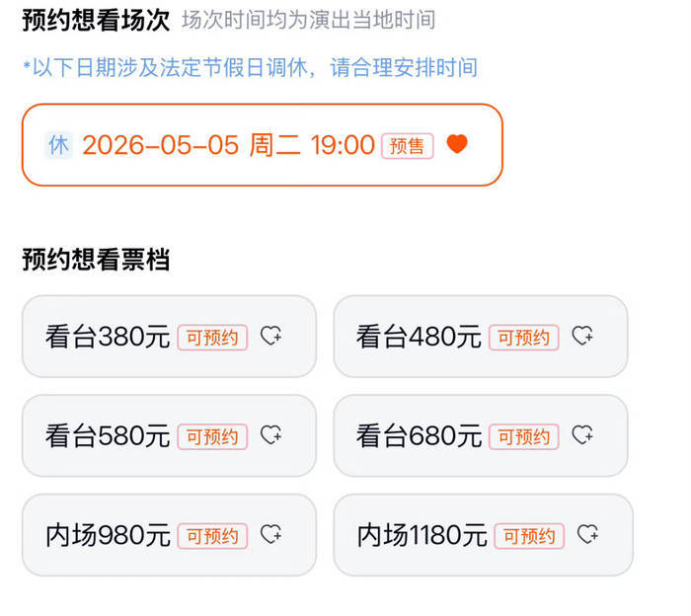This screenshot has height=616, width=691.
Task: Tap heart-plus icon for 看台480元
Action: click(583, 337)
